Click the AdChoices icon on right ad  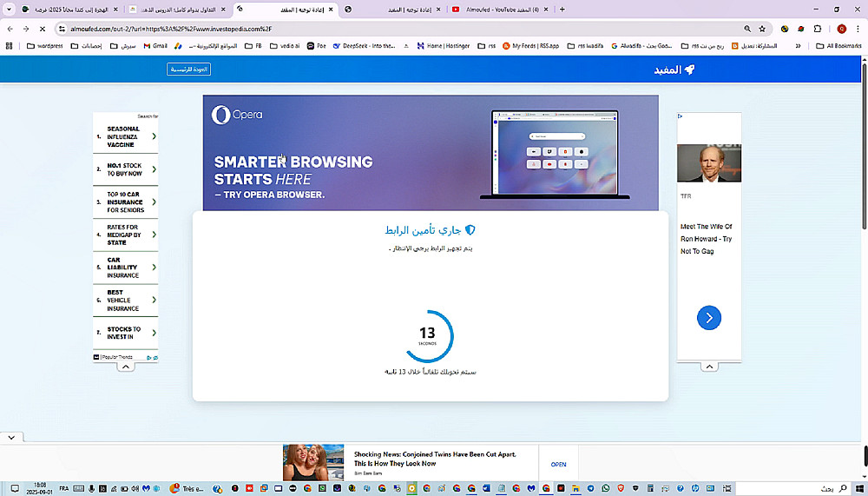point(681,116)
